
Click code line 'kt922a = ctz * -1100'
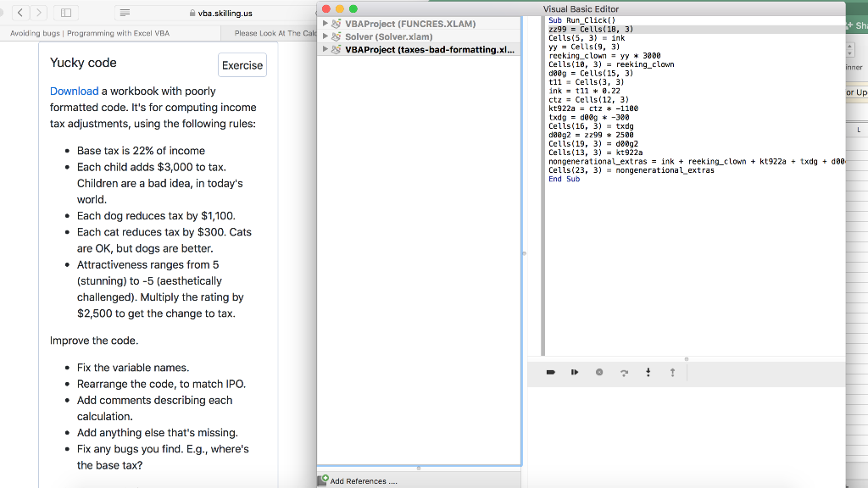coord(593,109)
